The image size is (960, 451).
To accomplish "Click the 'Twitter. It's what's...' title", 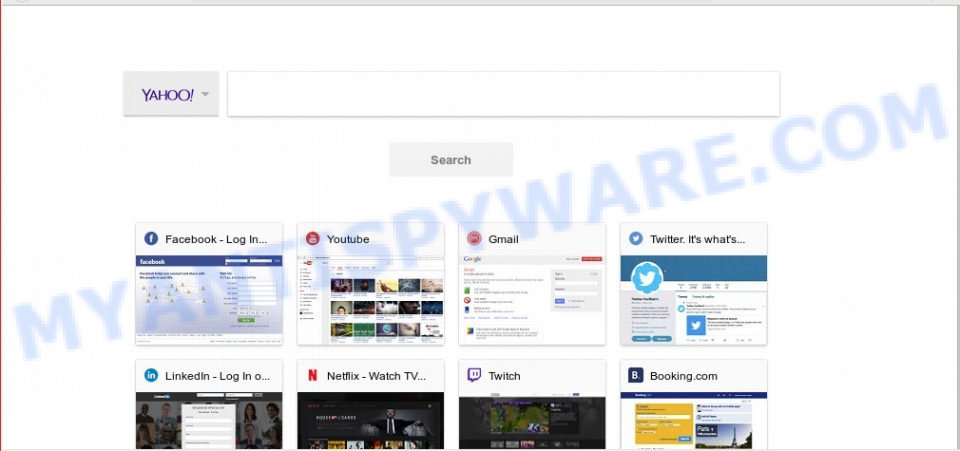I will click(697, 239).
